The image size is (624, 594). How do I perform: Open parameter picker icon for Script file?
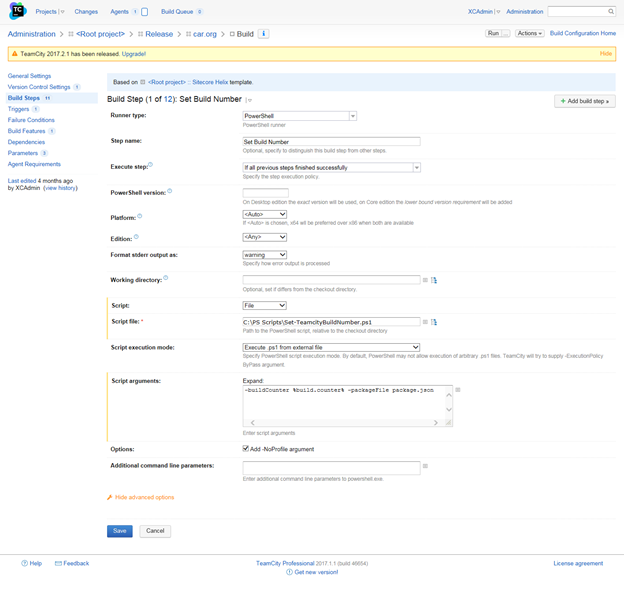pos(425,322)
